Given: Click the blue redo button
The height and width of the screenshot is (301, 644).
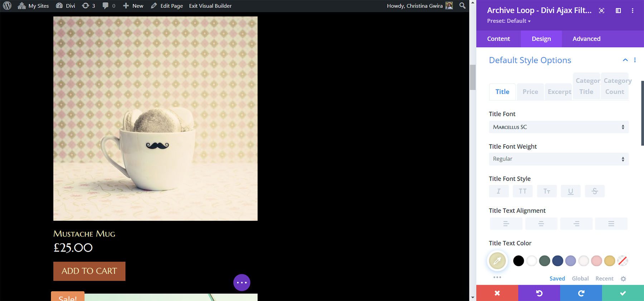Looking at the screenshot, I should (581, 293).
